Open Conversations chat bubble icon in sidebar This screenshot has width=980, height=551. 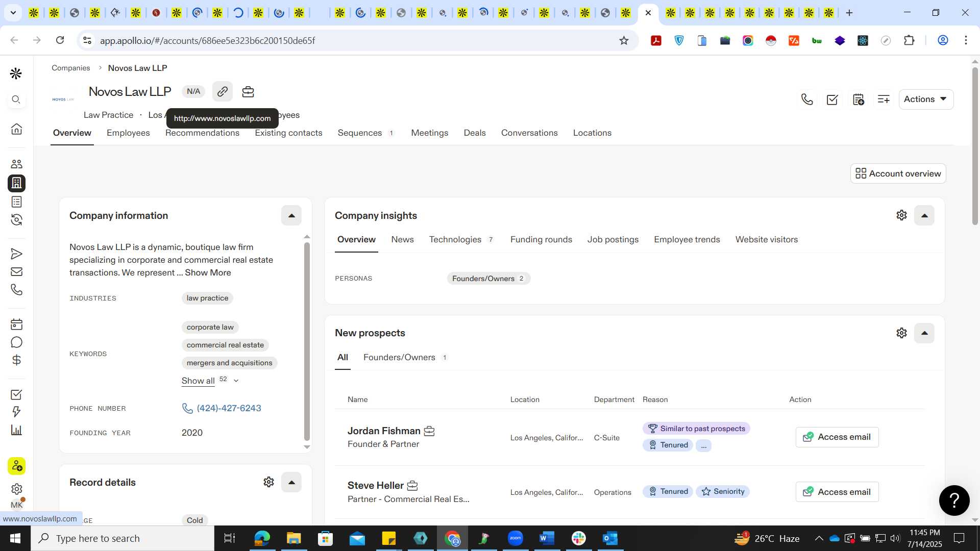pos(16,342)
